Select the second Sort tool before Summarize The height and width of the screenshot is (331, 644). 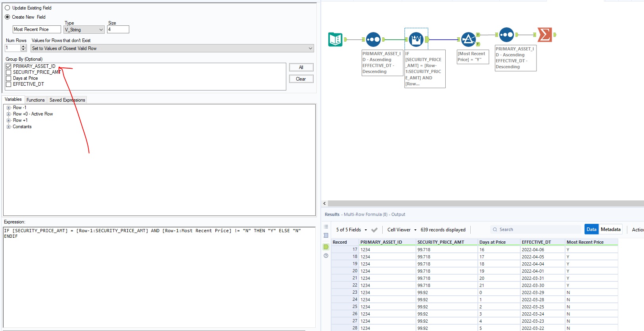506,35
